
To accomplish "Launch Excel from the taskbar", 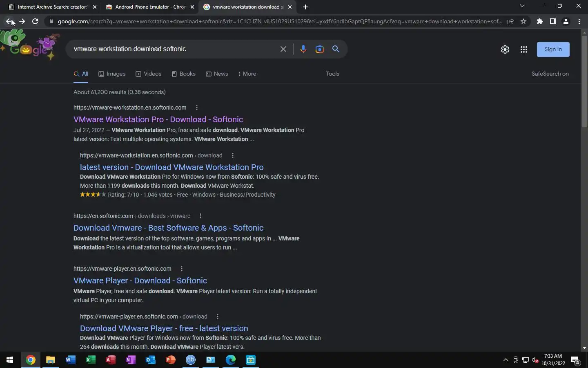I will click(x=90, y=360).
